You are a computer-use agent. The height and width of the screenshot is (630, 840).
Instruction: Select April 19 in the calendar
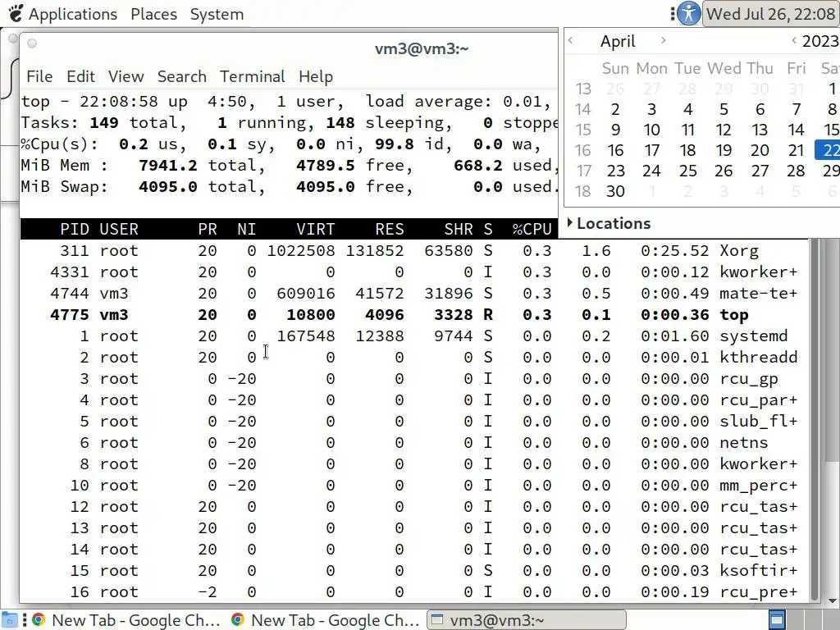pos(724,150)
